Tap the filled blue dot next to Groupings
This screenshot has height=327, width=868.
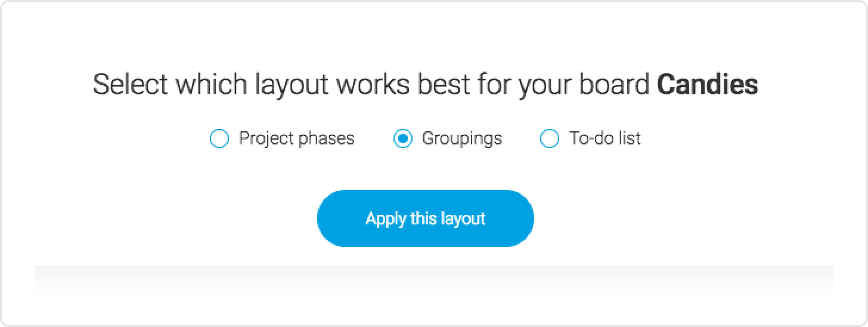(403, 139)
